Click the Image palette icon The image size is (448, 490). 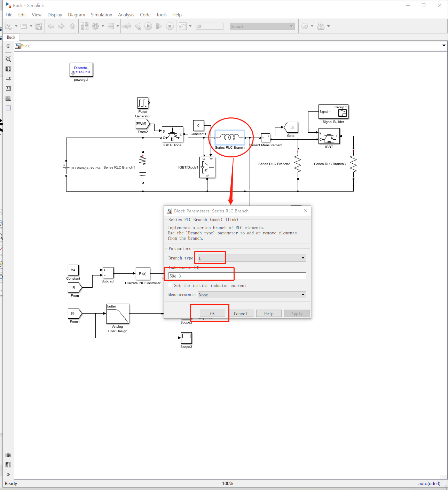click(8, 98)
